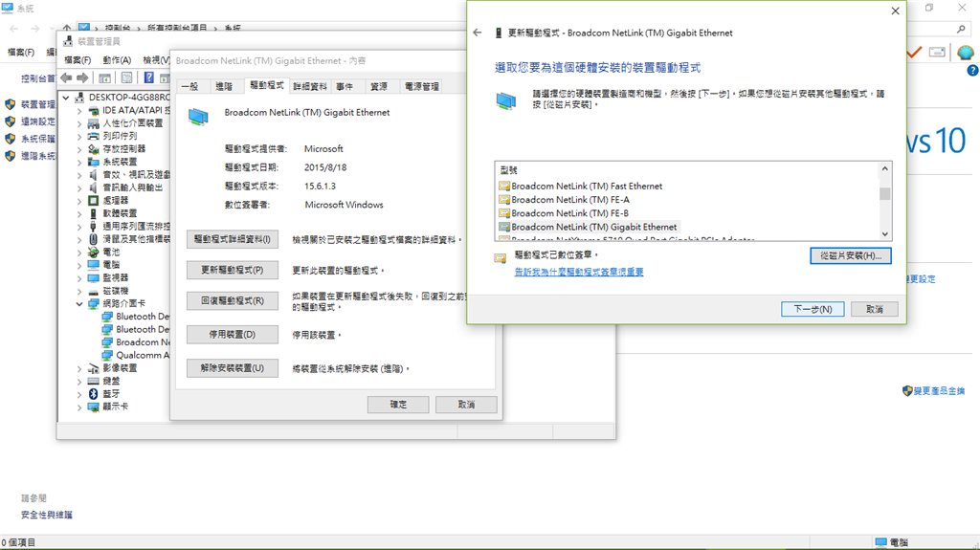The width and height of the screenshot is (980, 550).
Task: Select 電池 battery icon in tree
Action: pos(93,252)
